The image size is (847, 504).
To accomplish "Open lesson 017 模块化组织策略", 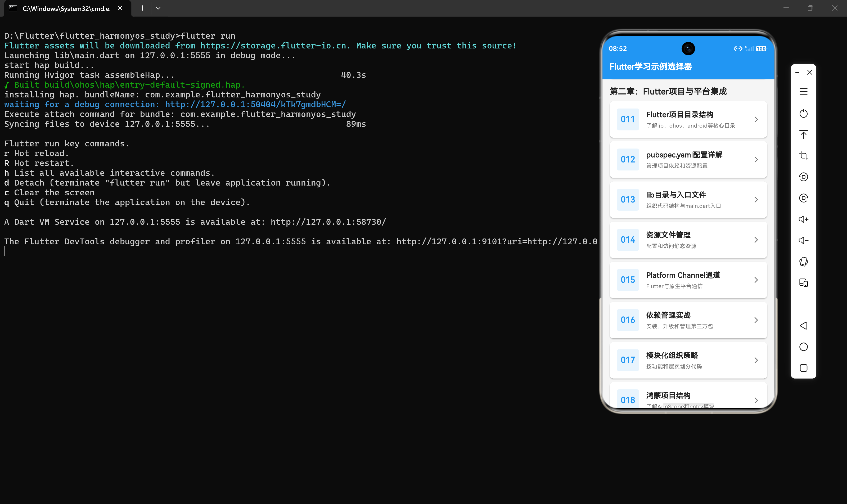I will 688,360.
